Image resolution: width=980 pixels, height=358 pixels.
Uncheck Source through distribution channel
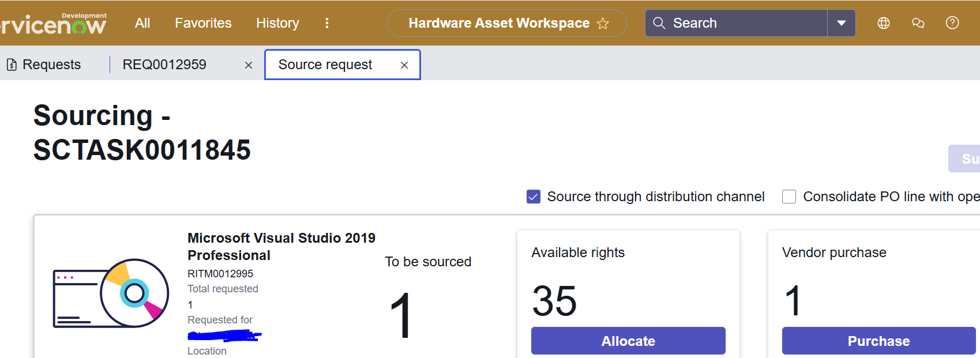[x=534, y=197]
